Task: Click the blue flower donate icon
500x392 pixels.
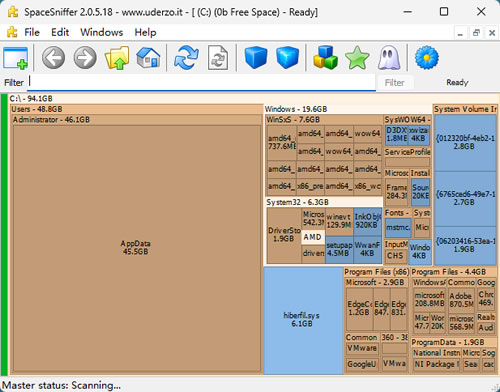Action: point(427,58)
